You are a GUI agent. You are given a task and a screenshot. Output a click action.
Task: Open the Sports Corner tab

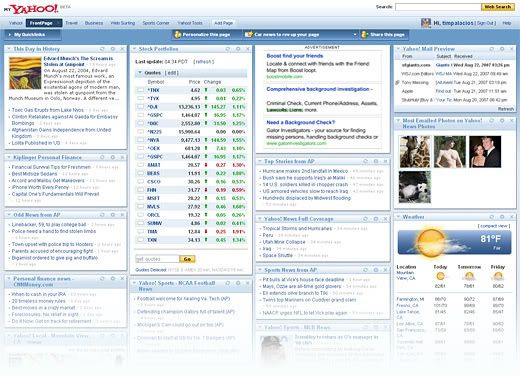click(x=156, y=23)
